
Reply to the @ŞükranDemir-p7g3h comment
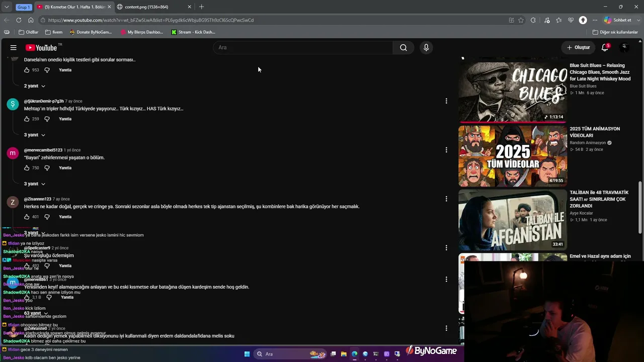click(65, 119)
